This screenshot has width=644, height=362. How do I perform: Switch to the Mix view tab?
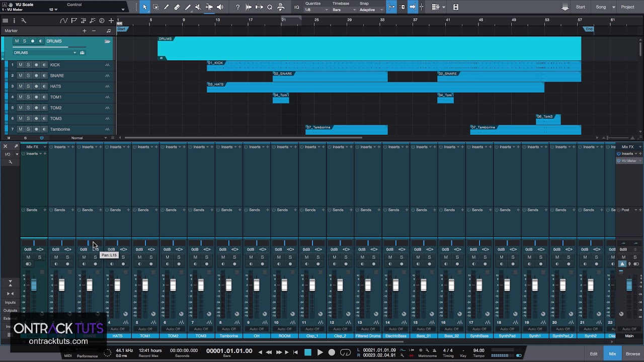tap(612, 354)
